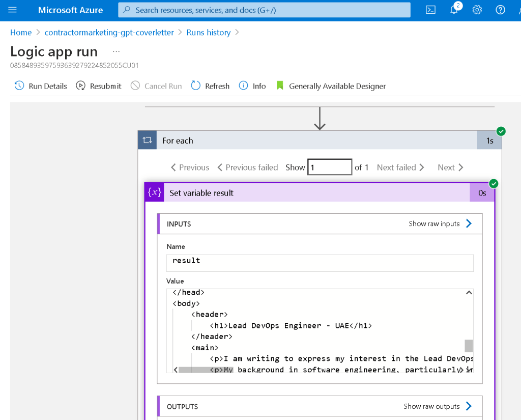The image size is (521, 420).
Task: Click Set variable result success checkmark badge
Action: [494, 184]
